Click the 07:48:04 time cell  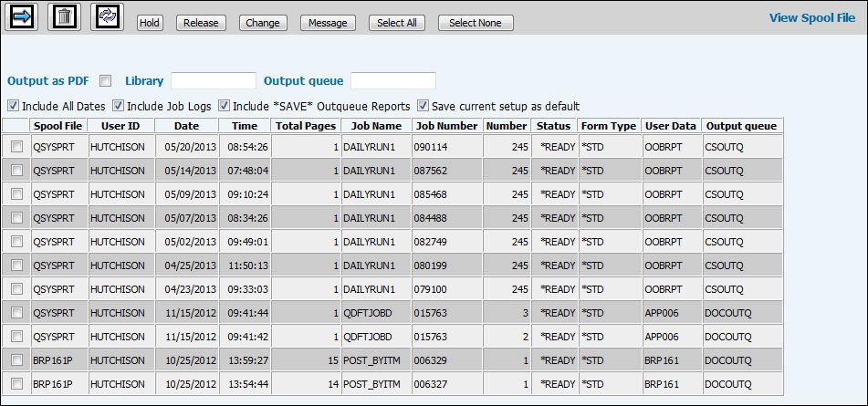(245, 171)
